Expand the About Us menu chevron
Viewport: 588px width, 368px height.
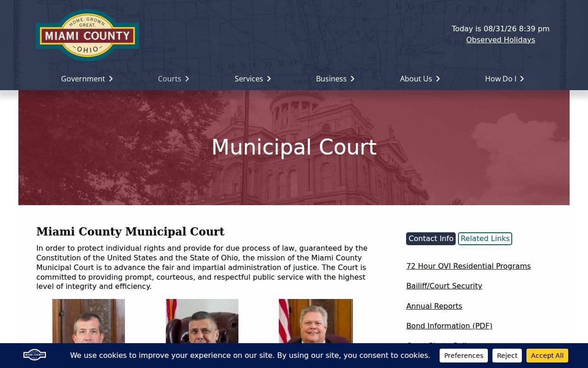[438, 79]
